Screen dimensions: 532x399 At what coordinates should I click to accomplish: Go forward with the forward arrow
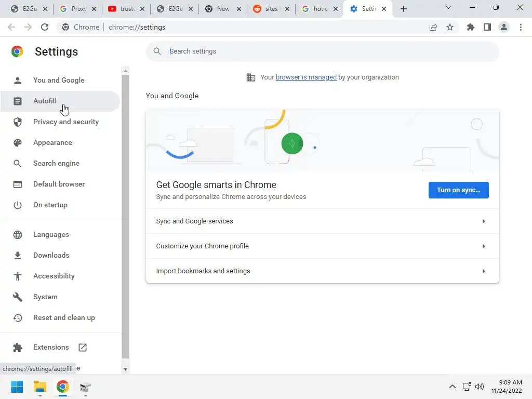click(28, 27)
